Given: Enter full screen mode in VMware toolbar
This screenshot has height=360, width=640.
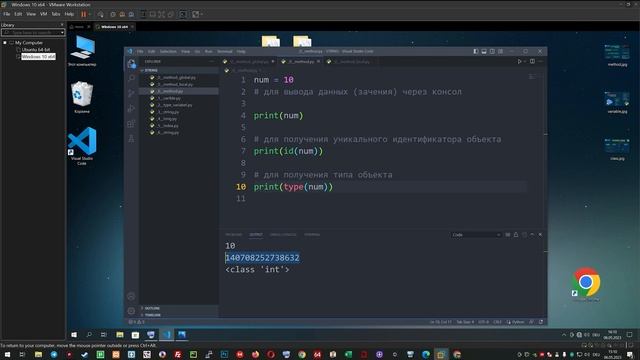Looking at the screenshot, I should (x=161, y=14).
